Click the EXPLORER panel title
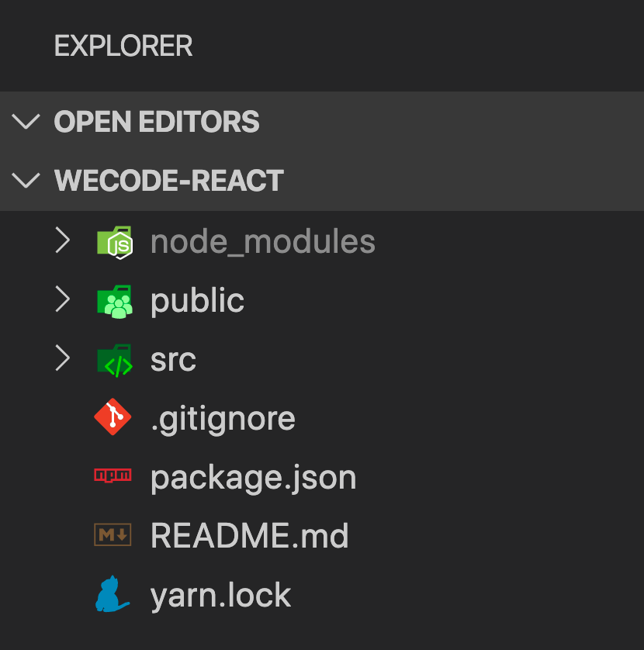The image size is (644, 650). pos(123,46)
